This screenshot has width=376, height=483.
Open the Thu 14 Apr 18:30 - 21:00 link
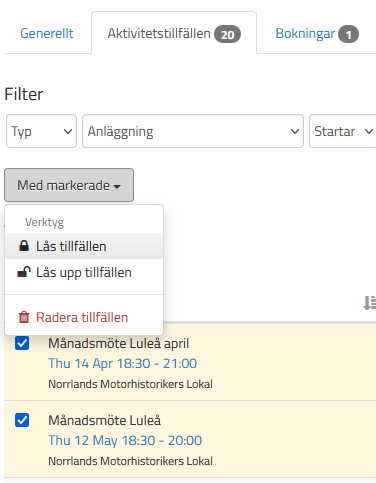click(123, 363)
